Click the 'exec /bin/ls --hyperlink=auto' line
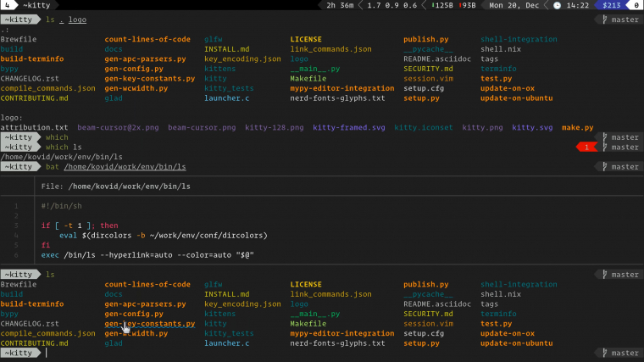 coord(147,255)
